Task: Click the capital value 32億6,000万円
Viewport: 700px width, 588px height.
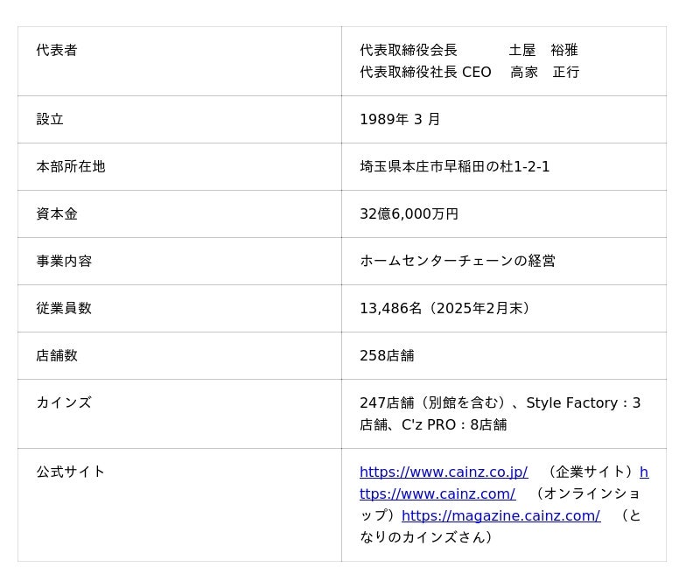Action: [409, 213]
